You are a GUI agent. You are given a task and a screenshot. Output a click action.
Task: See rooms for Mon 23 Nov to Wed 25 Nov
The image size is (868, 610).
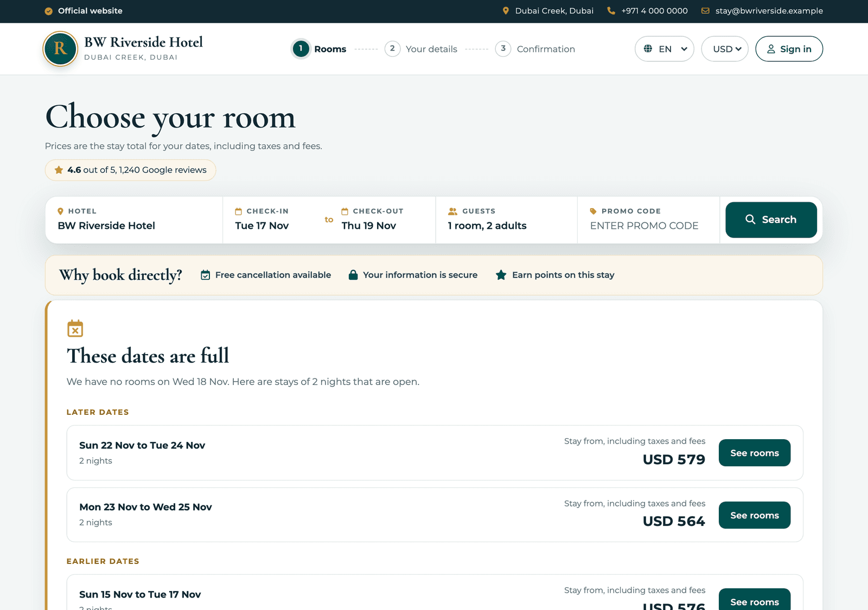tap(754, 515)
